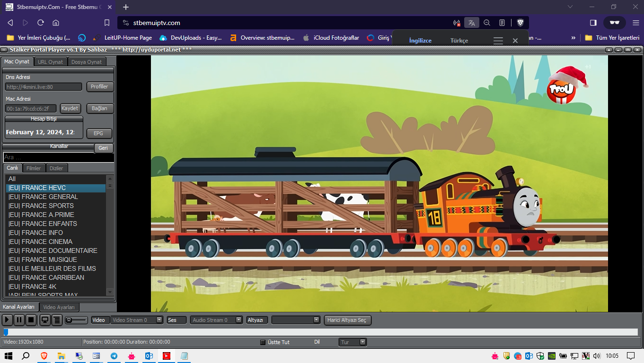Select |EU| FRANCE 4K category
The image size is (644, 363).
click(x=56, y=286)
